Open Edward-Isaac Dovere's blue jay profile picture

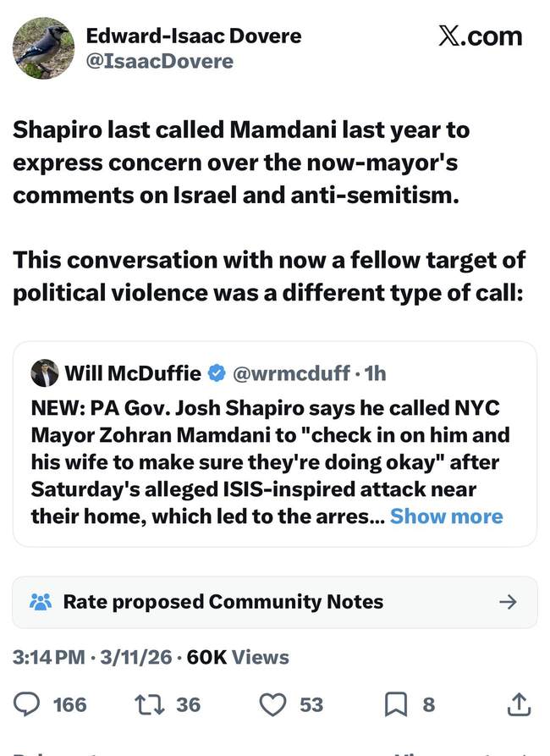pyautogui.click(x=43, y=47)
